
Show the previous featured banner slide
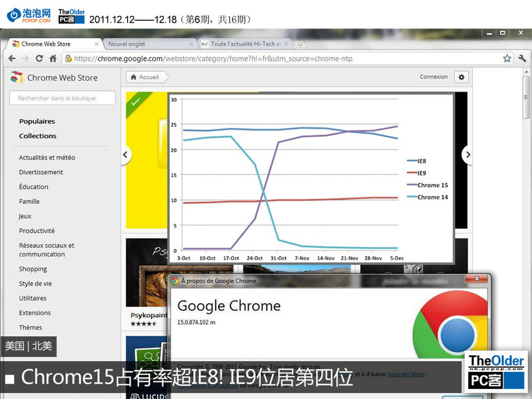pyautogui.click(x=126, y=155)
